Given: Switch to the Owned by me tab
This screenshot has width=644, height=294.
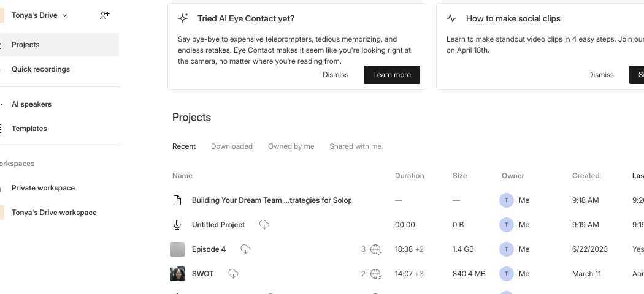Looking at the screenshot, I should click(x=291, y=146).
